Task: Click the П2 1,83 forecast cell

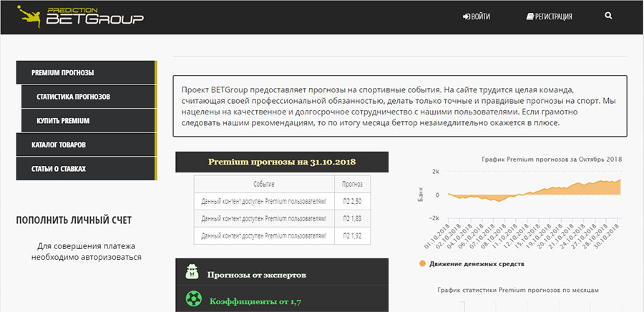Action: [x=353, y=216]
